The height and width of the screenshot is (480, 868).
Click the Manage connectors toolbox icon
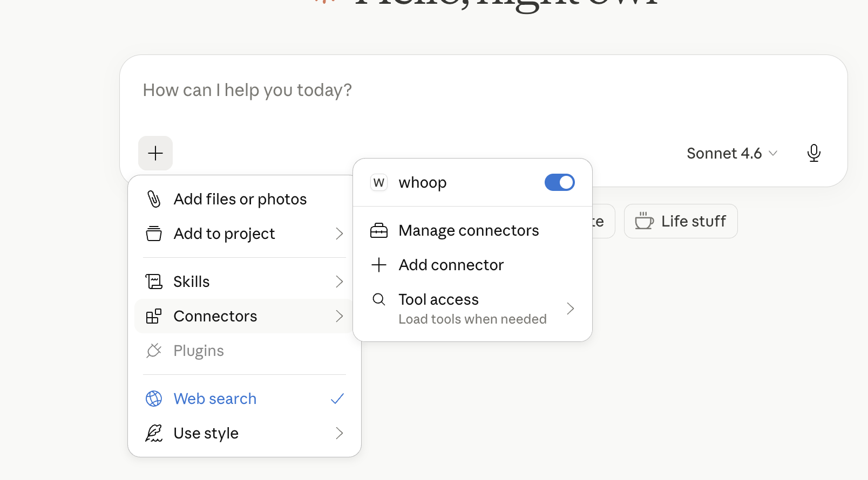pos(379,231)
